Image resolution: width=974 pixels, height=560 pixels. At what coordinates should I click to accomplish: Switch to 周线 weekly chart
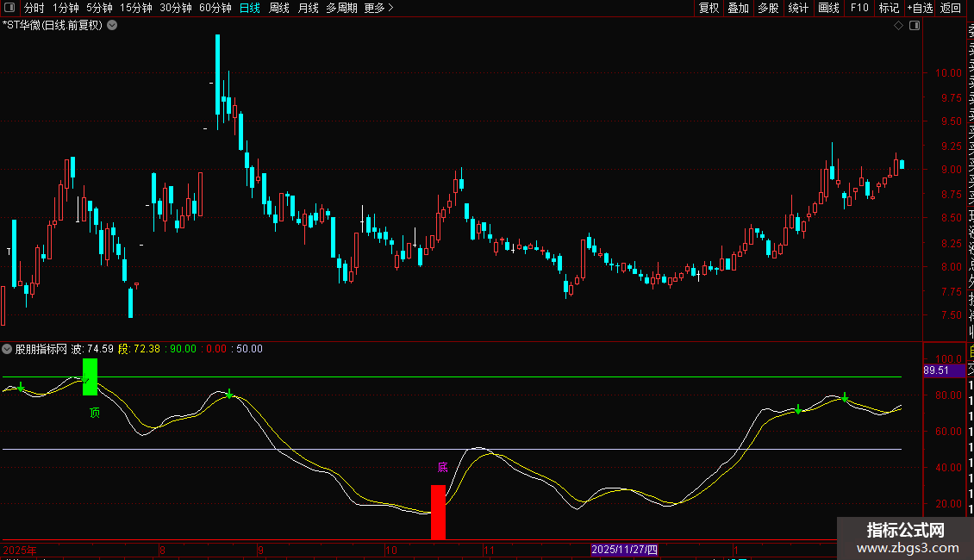click(x=279, y=8)
